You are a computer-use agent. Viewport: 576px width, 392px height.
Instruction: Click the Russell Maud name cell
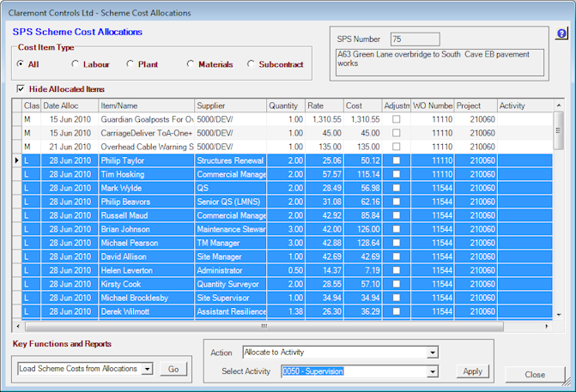pos(147,215)
